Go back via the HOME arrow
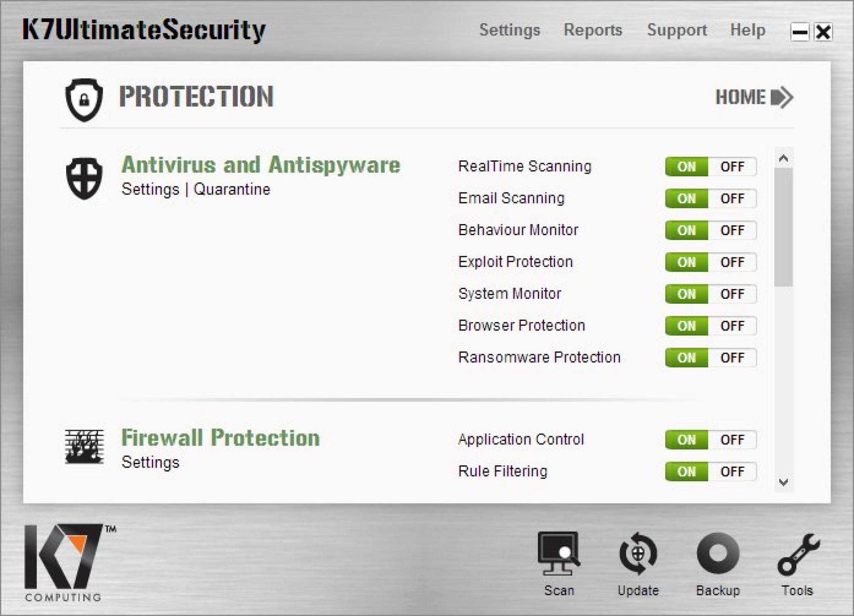 754,97
